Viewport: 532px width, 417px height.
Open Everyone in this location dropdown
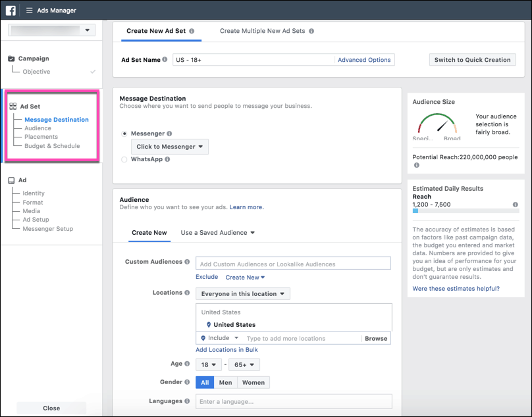tap(243, 294)
